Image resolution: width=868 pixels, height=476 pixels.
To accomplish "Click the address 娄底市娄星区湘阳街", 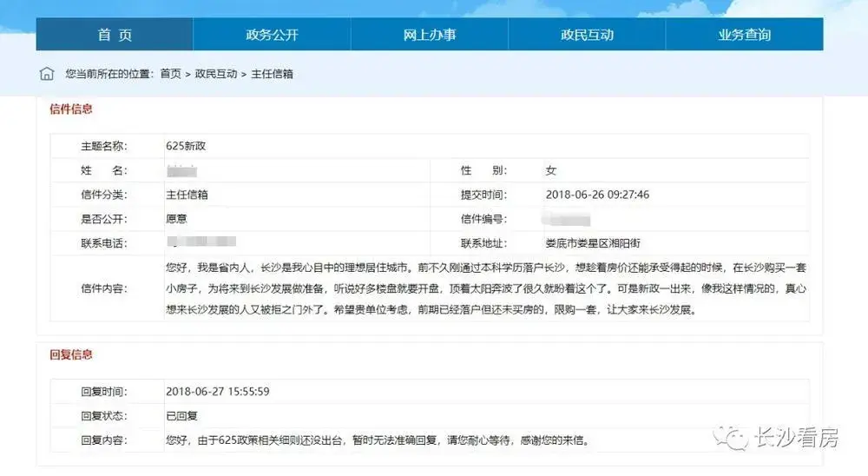I will 593,243.
